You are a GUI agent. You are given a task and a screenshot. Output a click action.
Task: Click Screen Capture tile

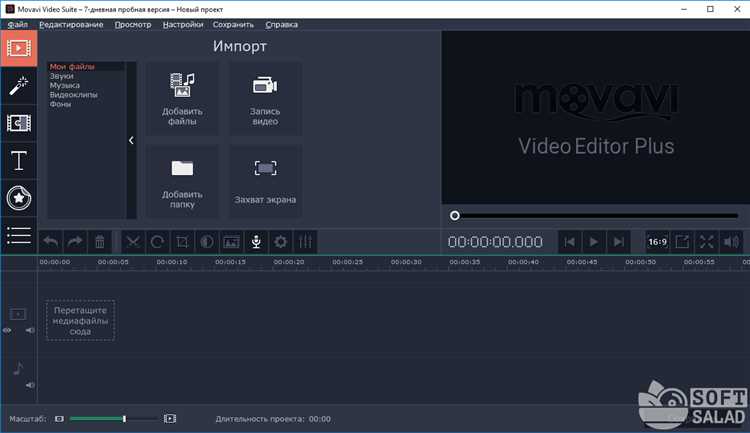265,182
